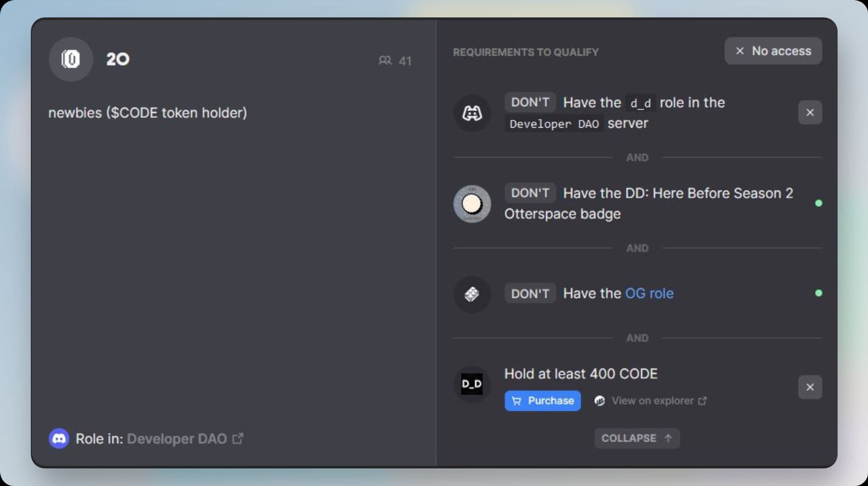The image size is (868, 486).
Task: Click the REQUIREMENTS TO QUALIFY heading
Action: 526,52
